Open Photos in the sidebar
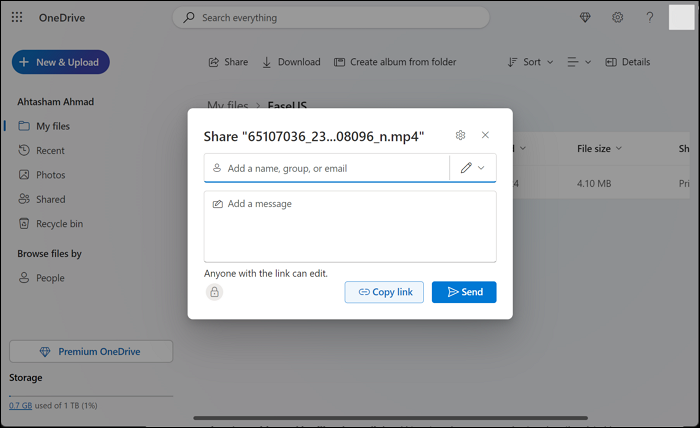 [42, 175]
